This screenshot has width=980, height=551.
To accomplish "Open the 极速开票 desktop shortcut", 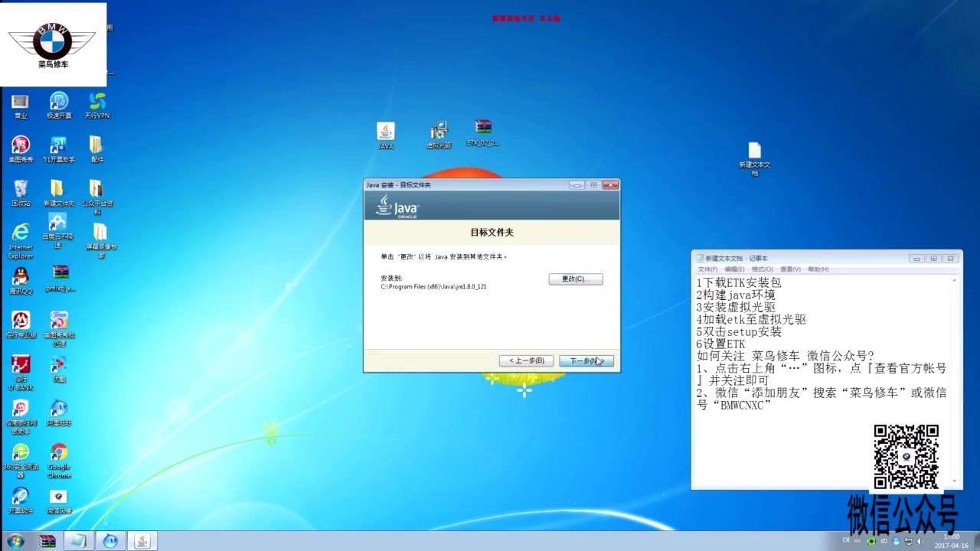I will coord(59,106).
